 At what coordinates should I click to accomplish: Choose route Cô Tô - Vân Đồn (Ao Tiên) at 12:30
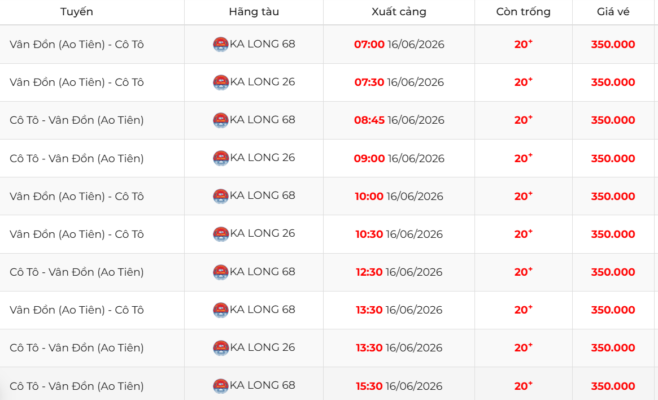click(x=77, y=272)
